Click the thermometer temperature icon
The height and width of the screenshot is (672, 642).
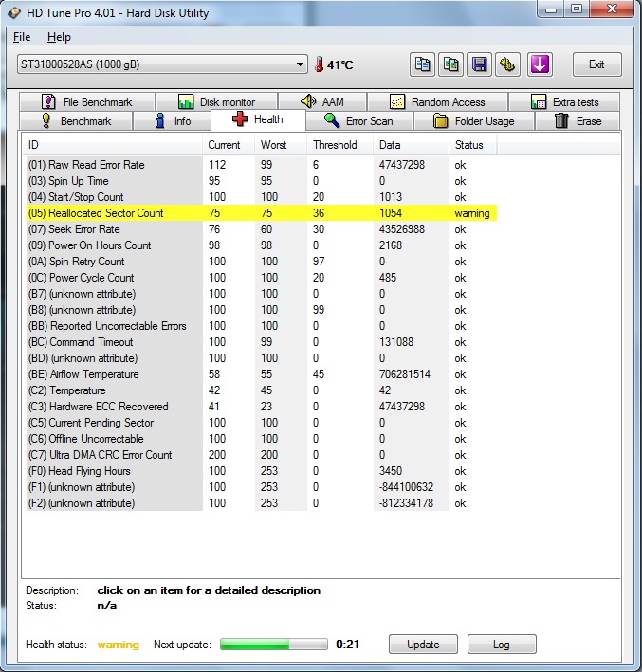[319, 64]
